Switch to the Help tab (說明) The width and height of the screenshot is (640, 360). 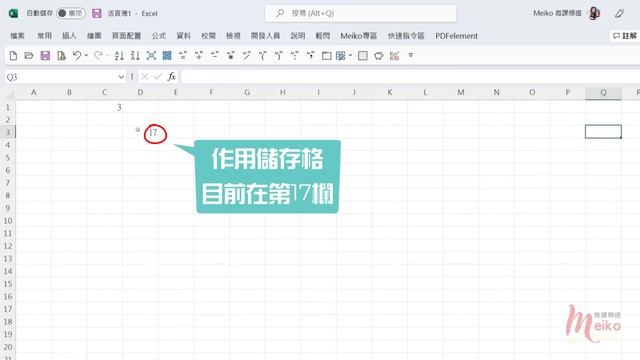coord(298,36)
